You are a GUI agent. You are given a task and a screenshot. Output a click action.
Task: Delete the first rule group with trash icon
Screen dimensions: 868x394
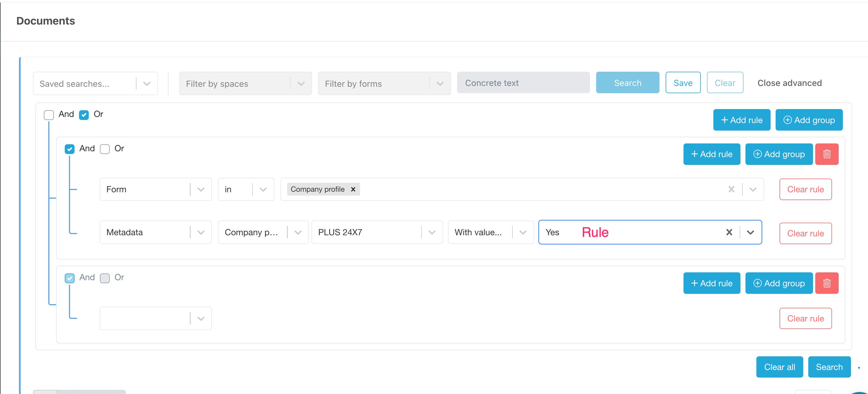click(827, 154)
